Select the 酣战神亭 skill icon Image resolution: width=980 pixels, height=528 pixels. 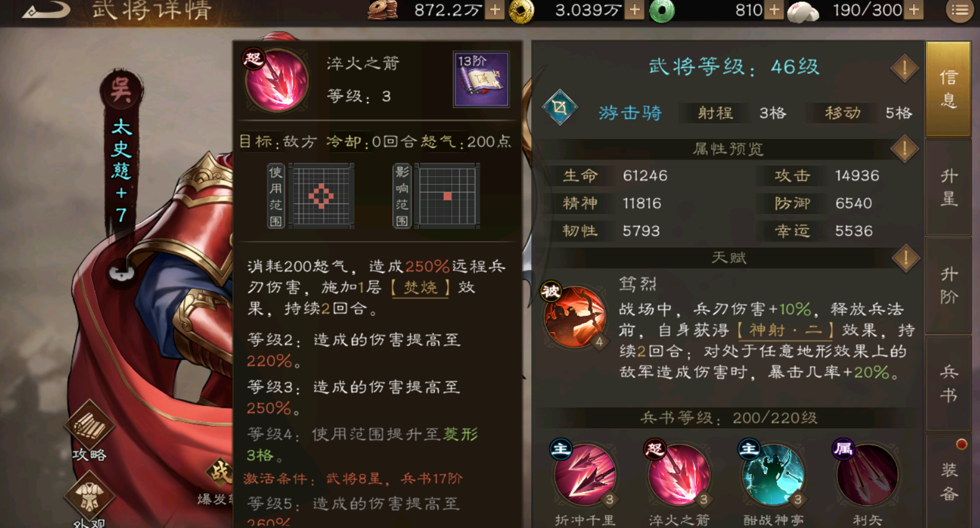(773, 475)
